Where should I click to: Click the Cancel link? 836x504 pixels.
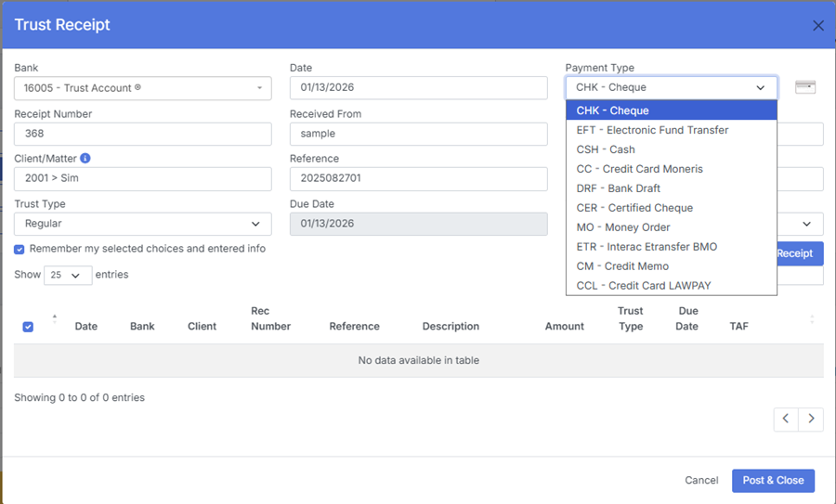pyautogui.click(x=701, y=481)
